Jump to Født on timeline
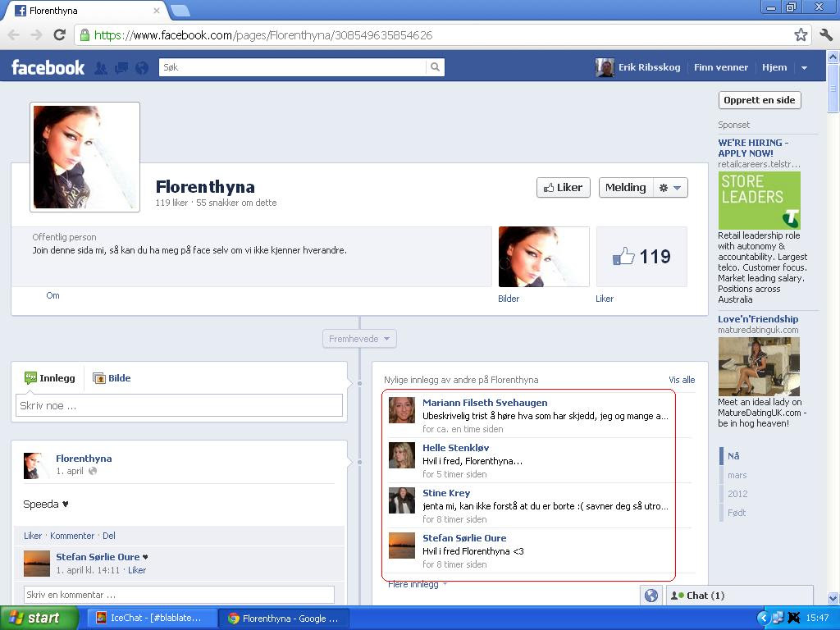840x630 pixels. (736, 513)
